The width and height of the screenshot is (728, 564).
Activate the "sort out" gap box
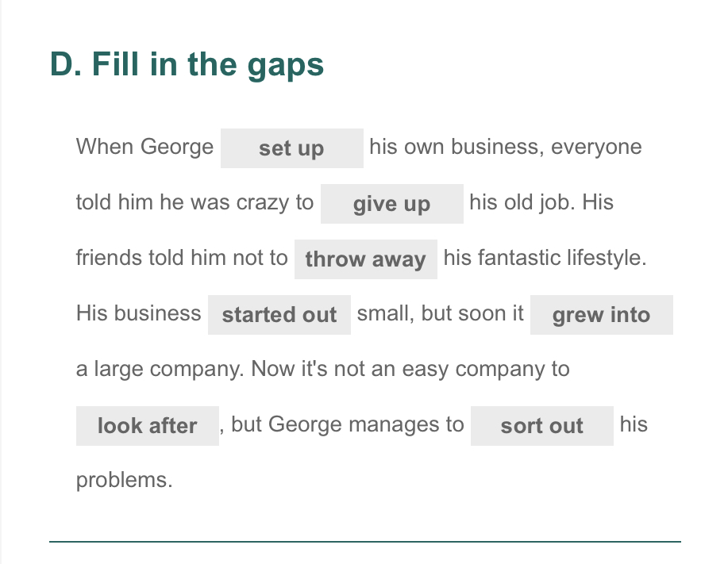coord(541,426)
